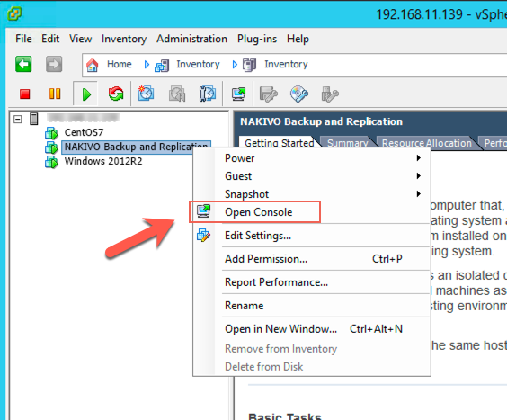
Task: Switch to the Resource Allocation tab
Action: tap(427, 143)
